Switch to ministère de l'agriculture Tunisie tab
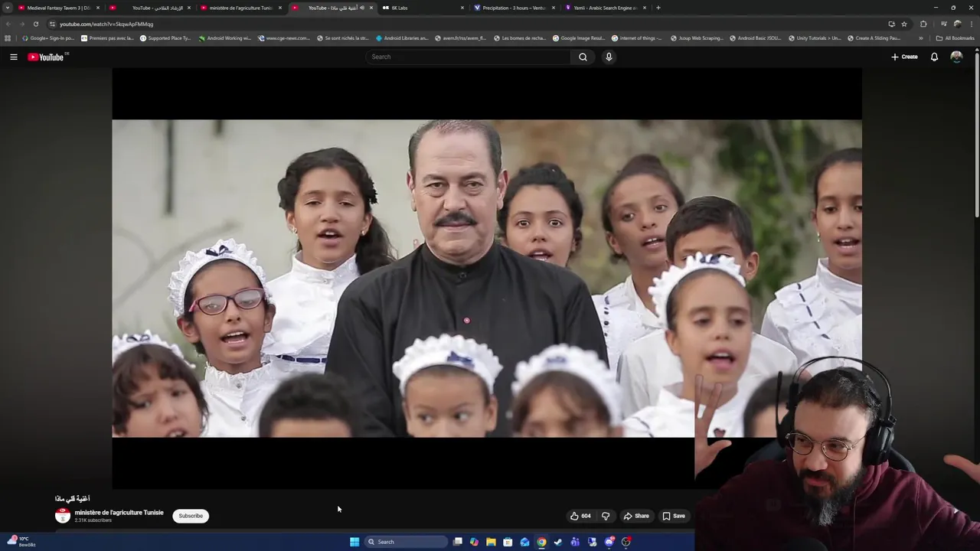 241,8
